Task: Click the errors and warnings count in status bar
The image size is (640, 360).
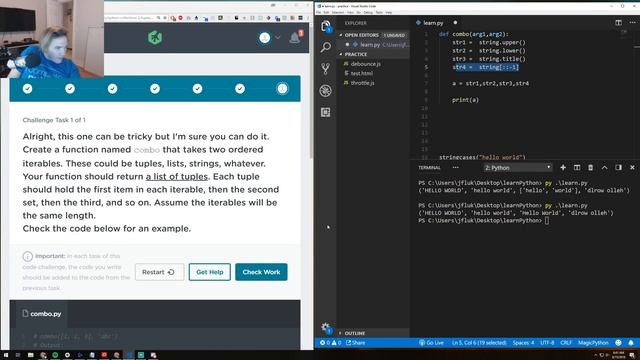Action: pyautogui.click(x=331, y=342)
